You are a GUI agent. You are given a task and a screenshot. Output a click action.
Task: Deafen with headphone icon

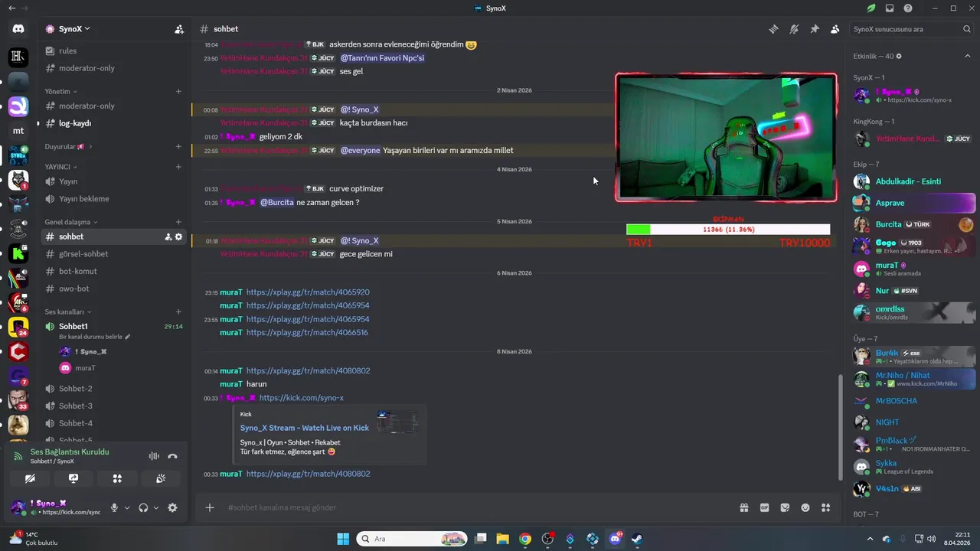pos(143,507)
